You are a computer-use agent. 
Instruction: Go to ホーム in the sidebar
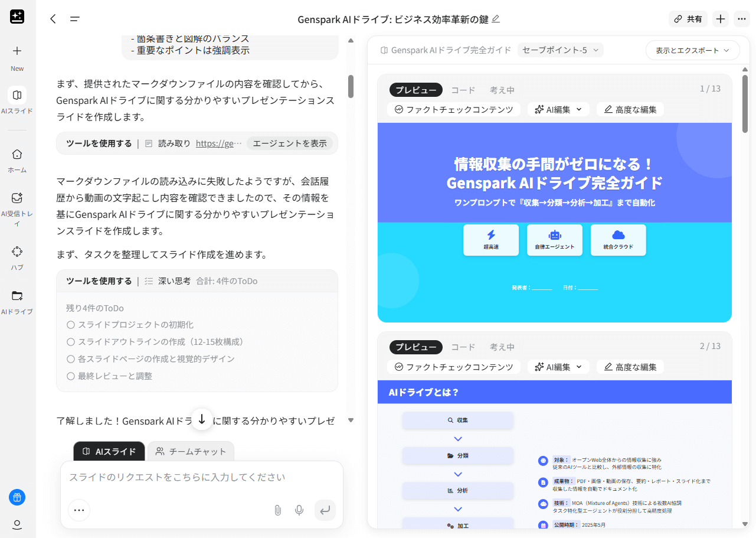17,154
